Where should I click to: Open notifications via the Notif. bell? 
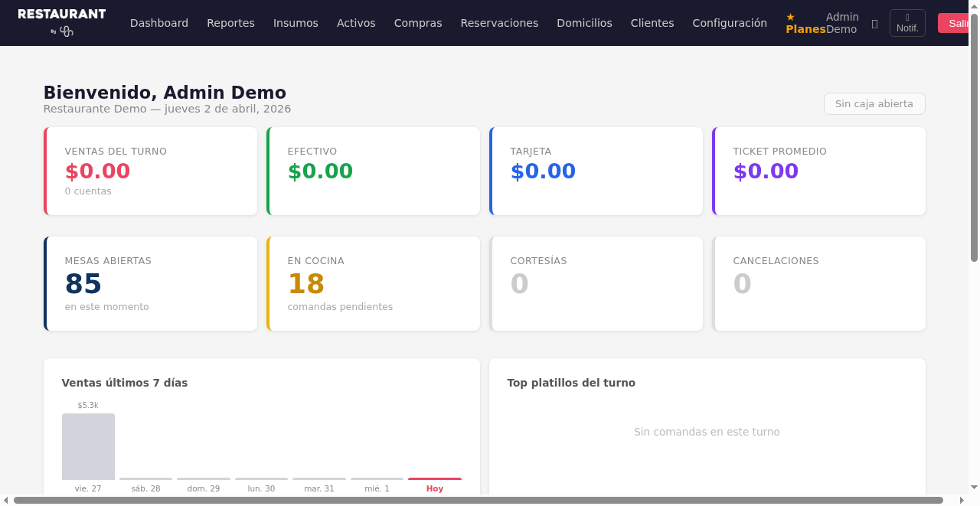[907, 22]
